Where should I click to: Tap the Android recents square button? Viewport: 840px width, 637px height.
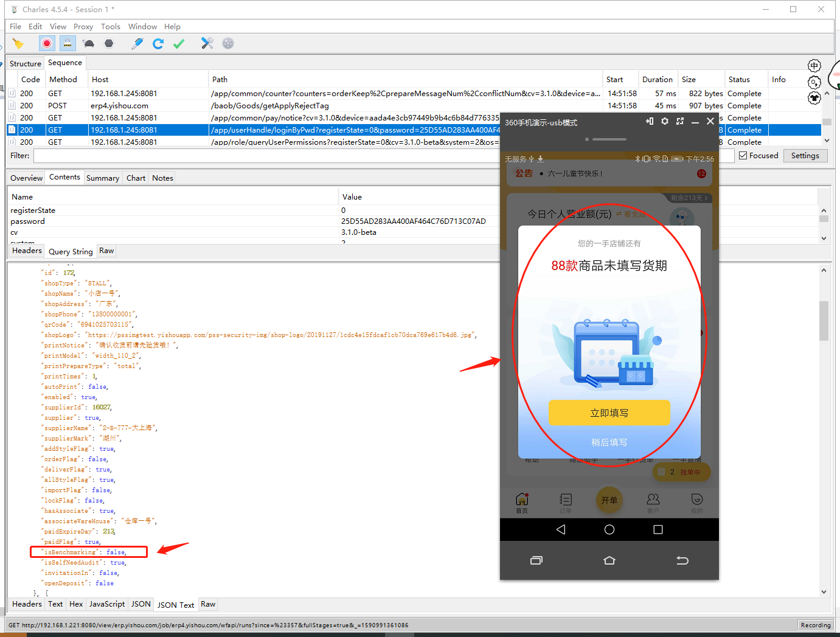[x=658, y=530]
